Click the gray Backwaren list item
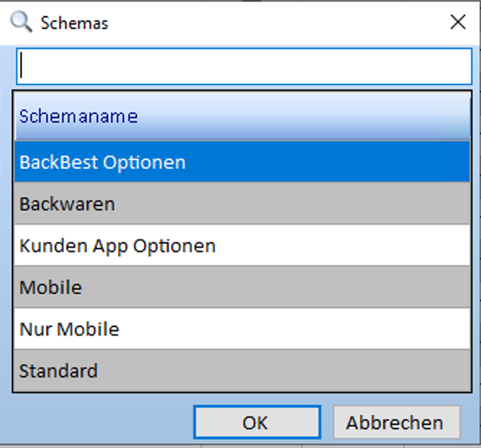This screenshot has width=481, height=448. (x=243, y=204)
